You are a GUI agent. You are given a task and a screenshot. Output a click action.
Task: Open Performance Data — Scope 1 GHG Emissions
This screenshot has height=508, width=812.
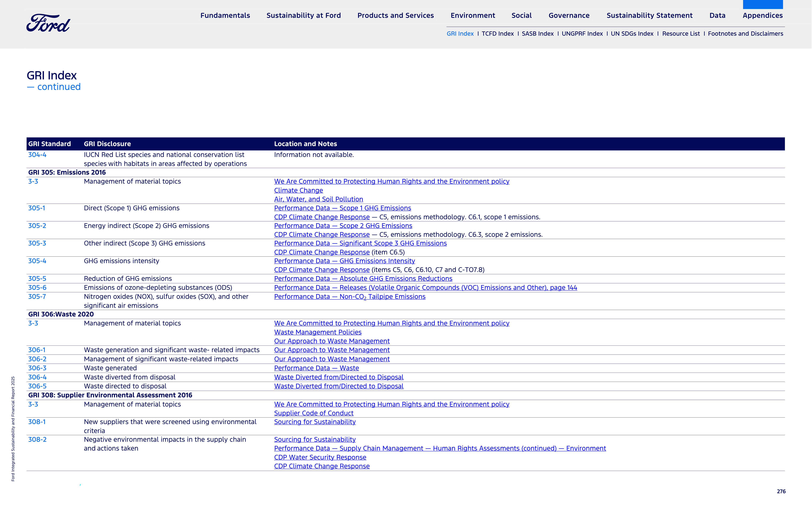[343, 208]
